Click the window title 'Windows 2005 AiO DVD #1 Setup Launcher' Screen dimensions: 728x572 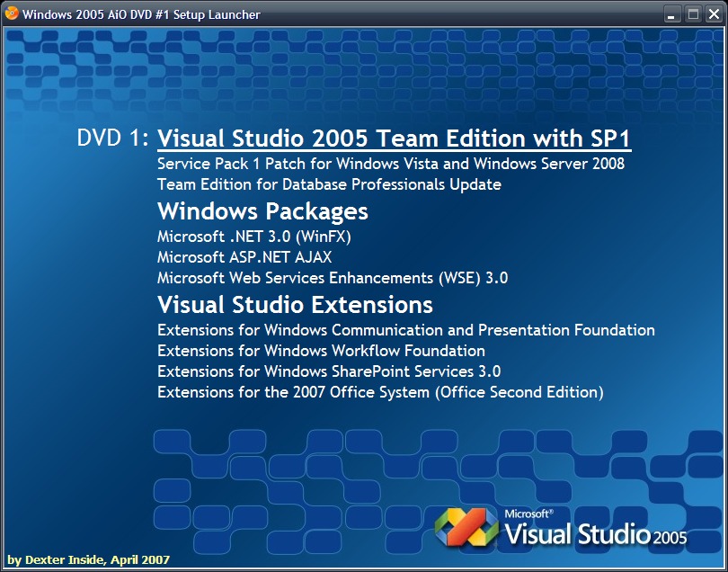coord(141,14)
